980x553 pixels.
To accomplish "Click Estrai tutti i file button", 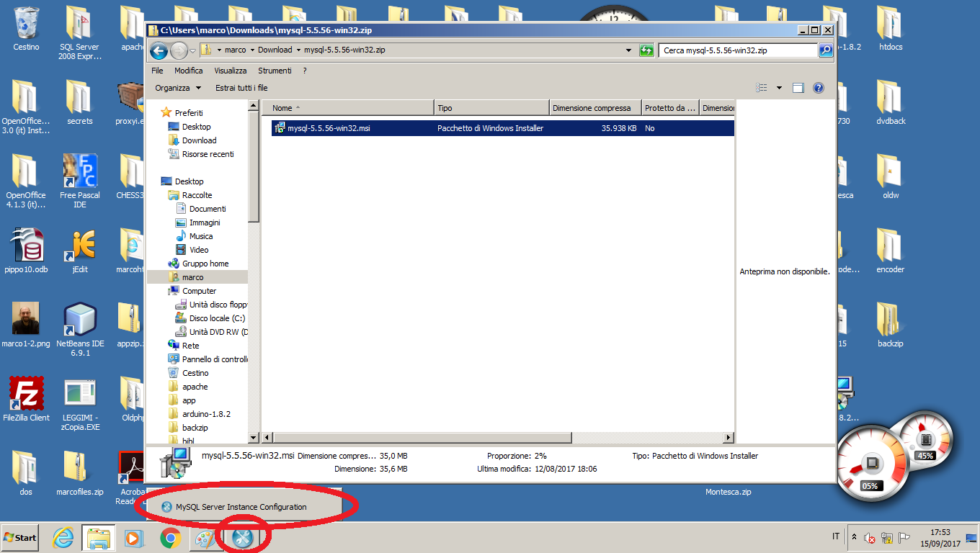I will tap(241, 88).
